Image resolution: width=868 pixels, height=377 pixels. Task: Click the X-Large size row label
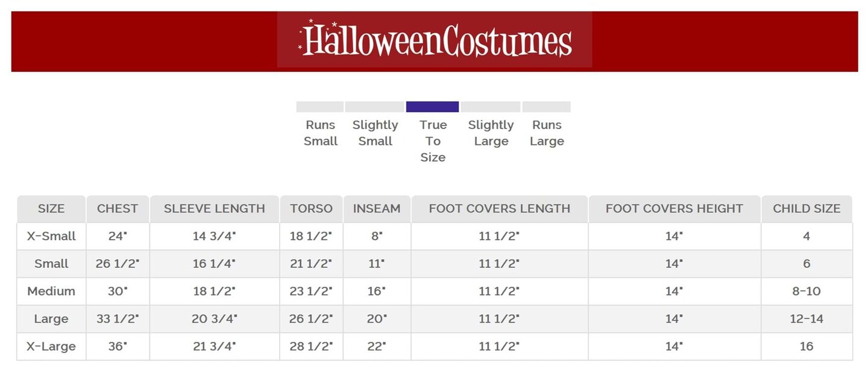tap(51, 347)
